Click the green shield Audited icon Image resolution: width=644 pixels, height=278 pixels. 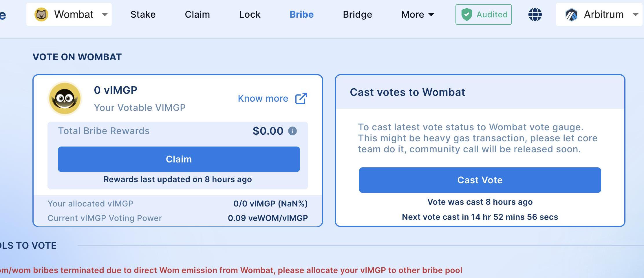(x=466, y=14)
